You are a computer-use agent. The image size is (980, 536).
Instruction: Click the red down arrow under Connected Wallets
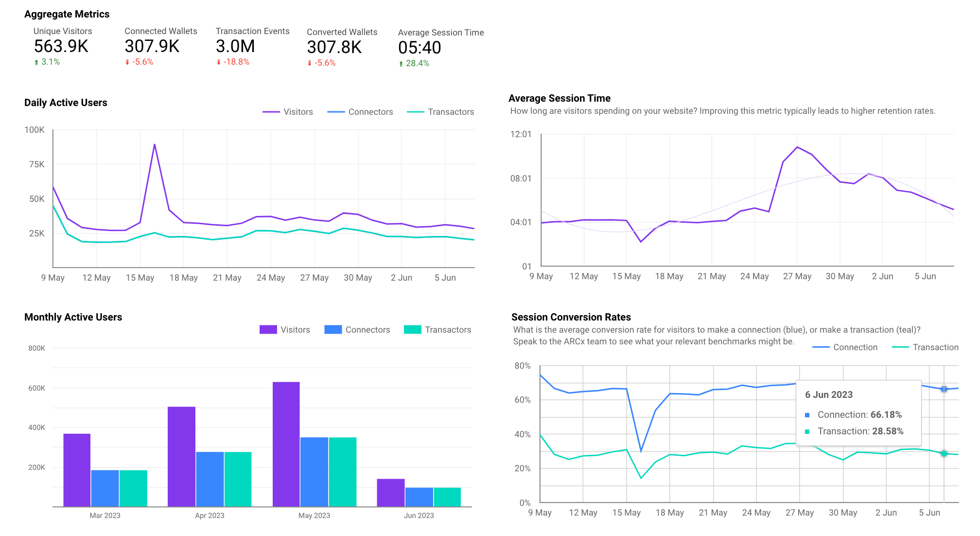pos(127,62)
